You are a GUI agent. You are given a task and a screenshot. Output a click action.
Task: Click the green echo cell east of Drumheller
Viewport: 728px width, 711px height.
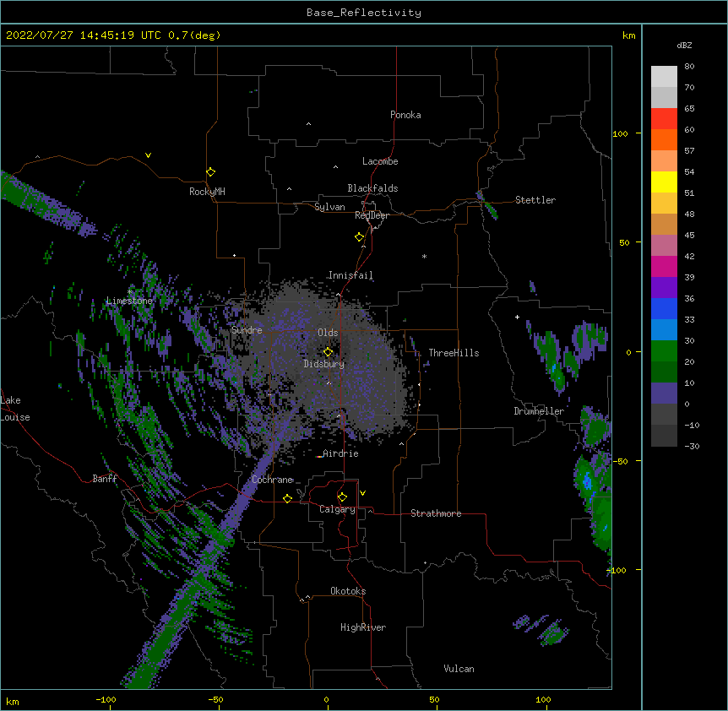click(x=595, y=429)
